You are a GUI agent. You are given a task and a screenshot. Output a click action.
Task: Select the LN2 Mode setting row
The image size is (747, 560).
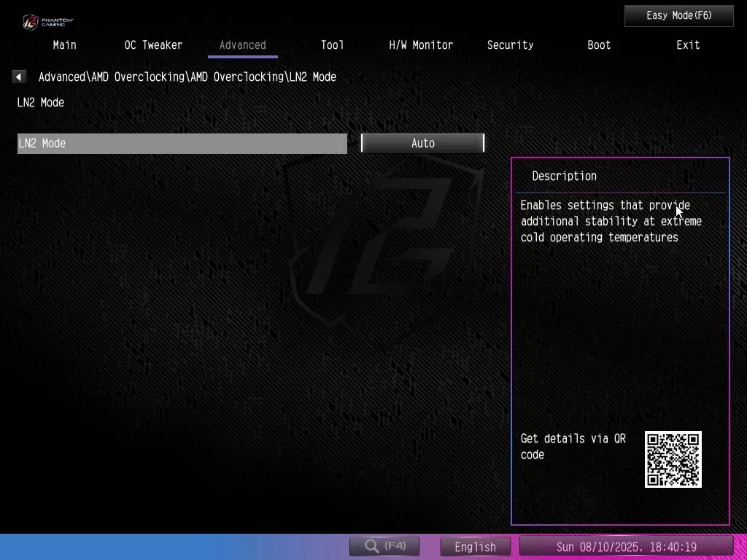coord(182,144)
